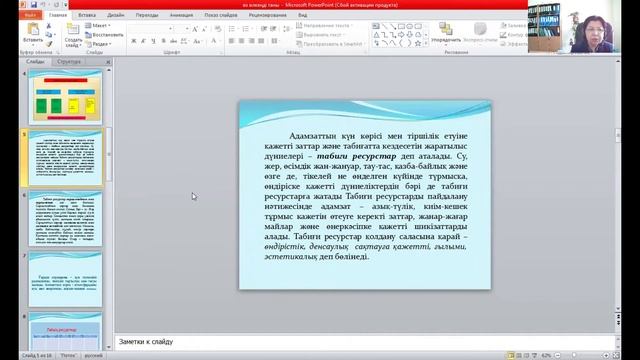Screen dimensions: 640x360
Task: Toggle strikethrough text formatting
Action: coord(173,41)
